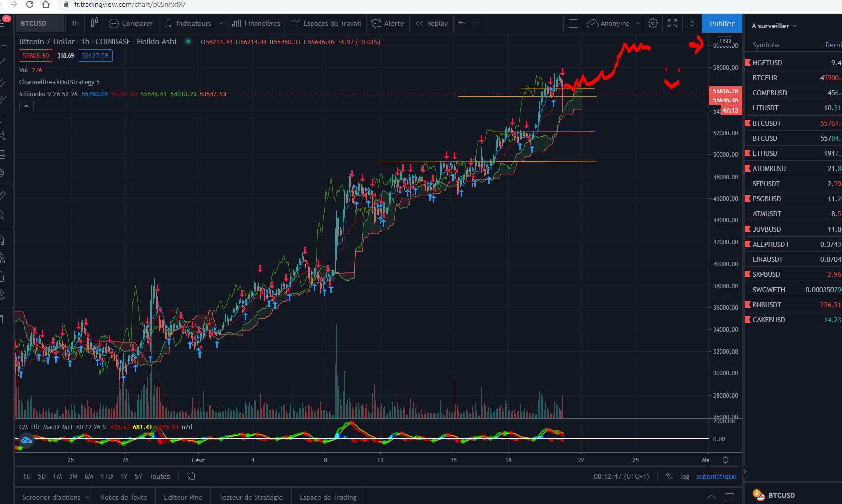Open the Comparer symbol tool
The height and width of the screenshot is (504, 842).
[131, 23]
